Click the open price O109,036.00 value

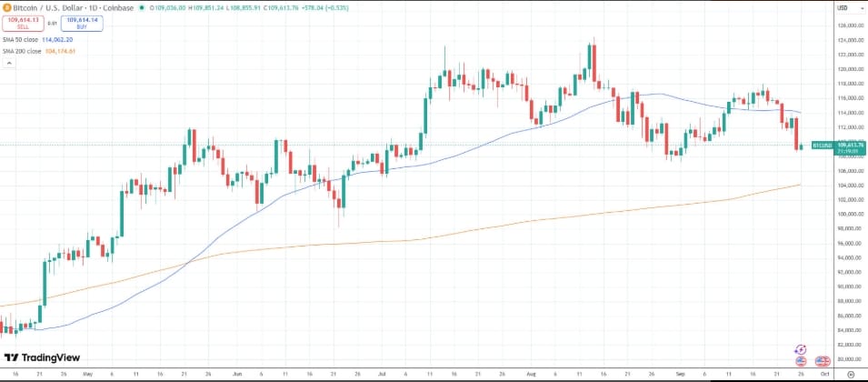(168, 8)
